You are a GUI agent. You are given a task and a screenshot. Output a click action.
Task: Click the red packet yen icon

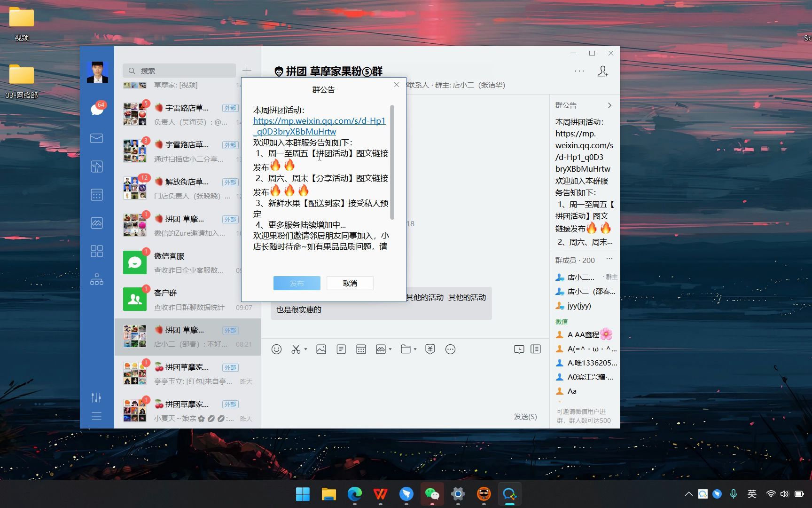click(430, 349)
